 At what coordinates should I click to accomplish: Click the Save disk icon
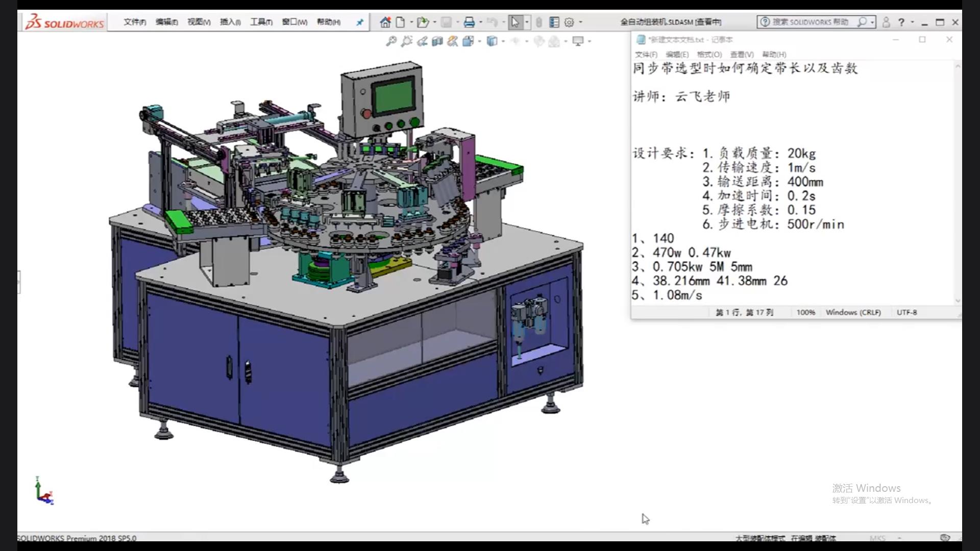point(446,22)
